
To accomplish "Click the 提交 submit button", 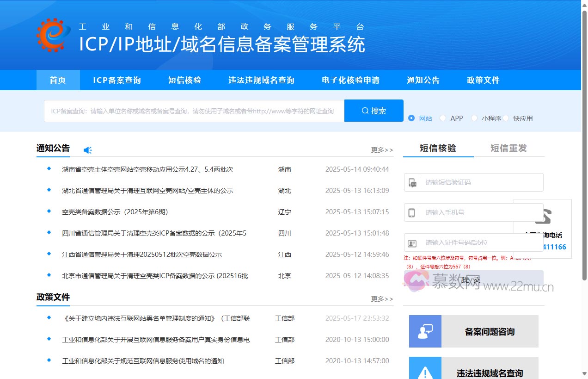I will (x=473, y=279).
